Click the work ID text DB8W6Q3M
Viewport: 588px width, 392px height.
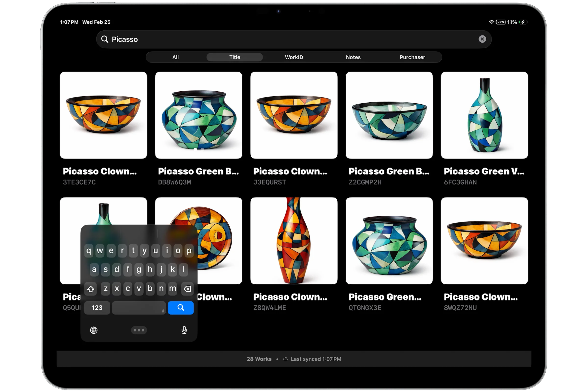pyautogui.click(x=174, y=182)
